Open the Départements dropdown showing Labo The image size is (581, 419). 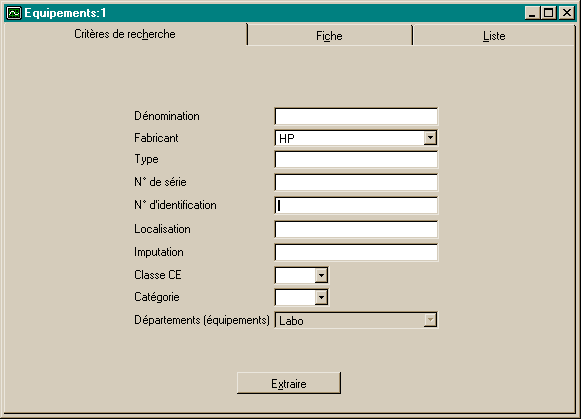tap(356, 320)
